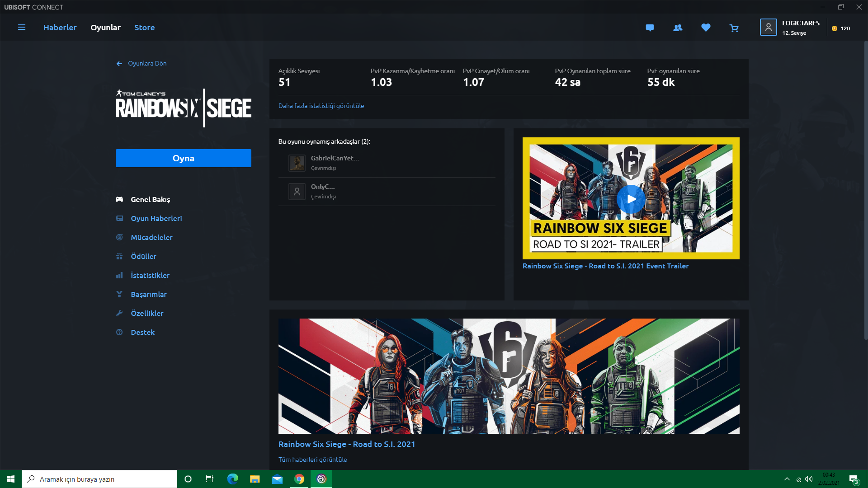Open the wishlist heart icon
Viewport: 868px width, 488px height.
[x=706, y=28]
